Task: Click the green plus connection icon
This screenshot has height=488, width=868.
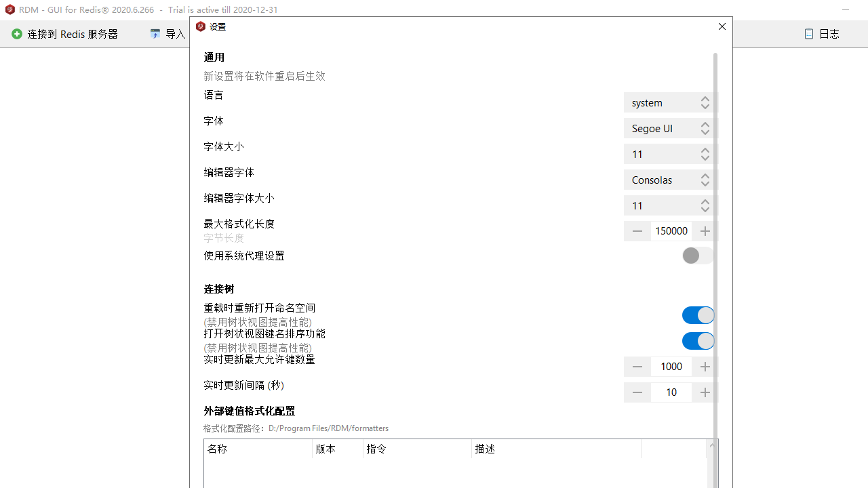Action: tap(17, 34)
